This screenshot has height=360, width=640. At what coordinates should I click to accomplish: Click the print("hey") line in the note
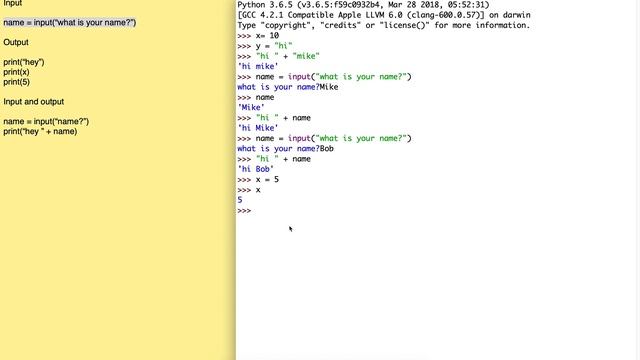(24, 62)
